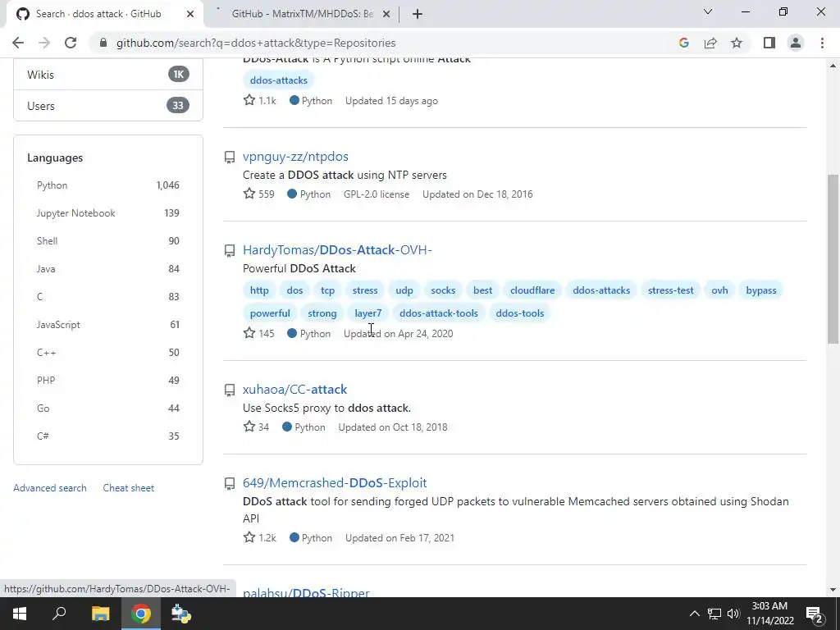
Task: Open 649/Memcrashed-DDoS-Exploit repository
Action: coord(335,482)
